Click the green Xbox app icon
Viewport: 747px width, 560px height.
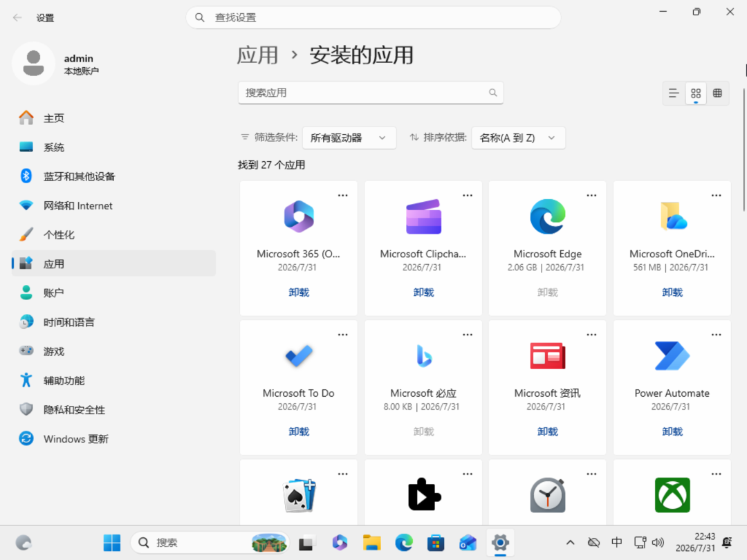click(x=672, y=495)
